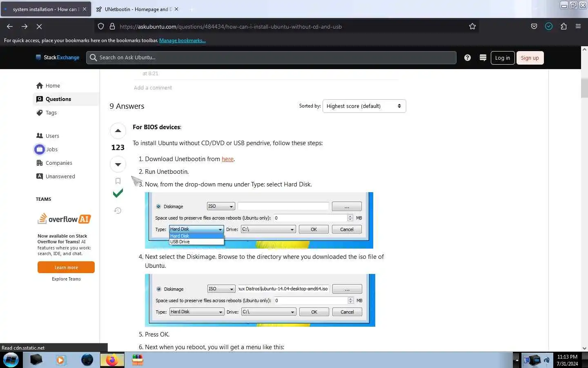Click the browser address bar URL
This screenshot has width=588, height=368.
click(231, 27)
